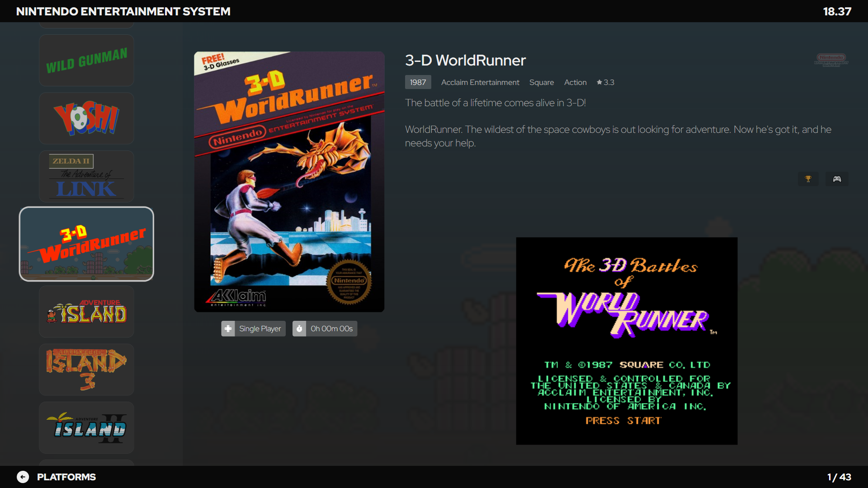Viewport: 868px width, 488px height.
Task: Click the back arrow icon beside PLATFORMS
Action: 23,477
